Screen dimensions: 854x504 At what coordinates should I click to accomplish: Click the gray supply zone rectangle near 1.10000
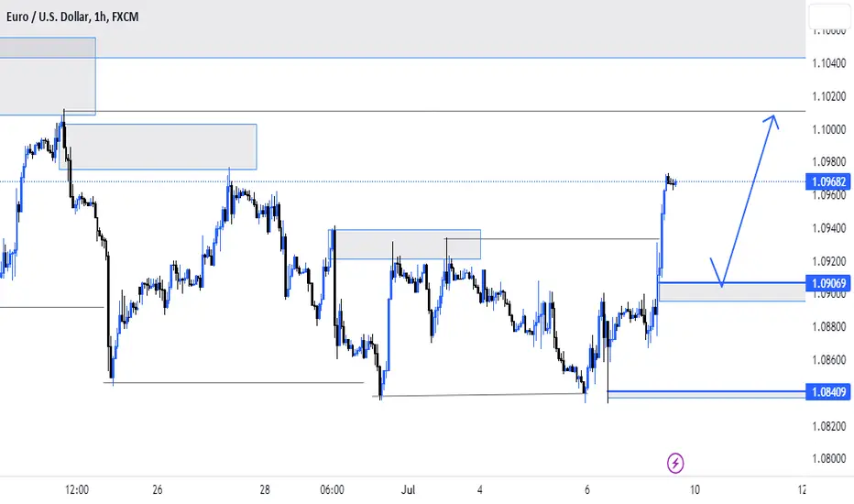[158, 147]
